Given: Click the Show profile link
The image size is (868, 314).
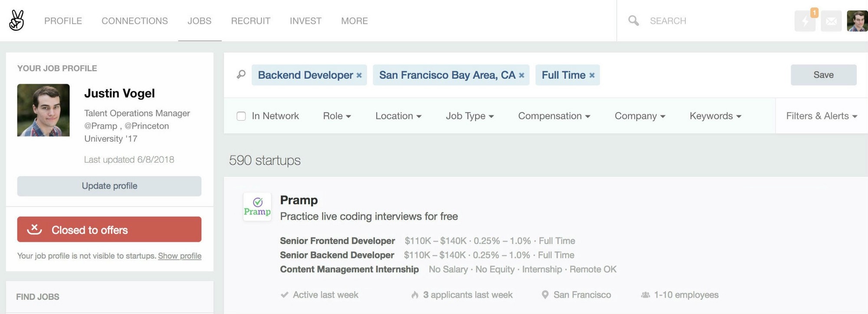Looking at the screenshot, I should [x=180, y=256].
